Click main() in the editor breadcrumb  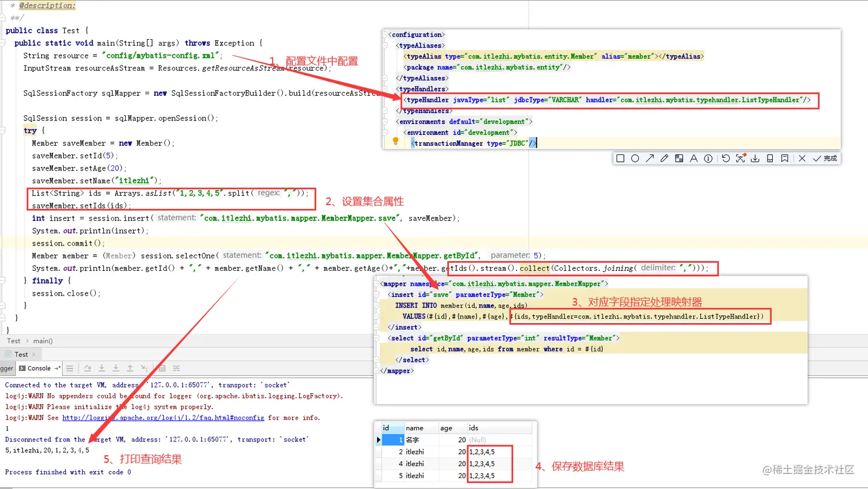[43, 341]
